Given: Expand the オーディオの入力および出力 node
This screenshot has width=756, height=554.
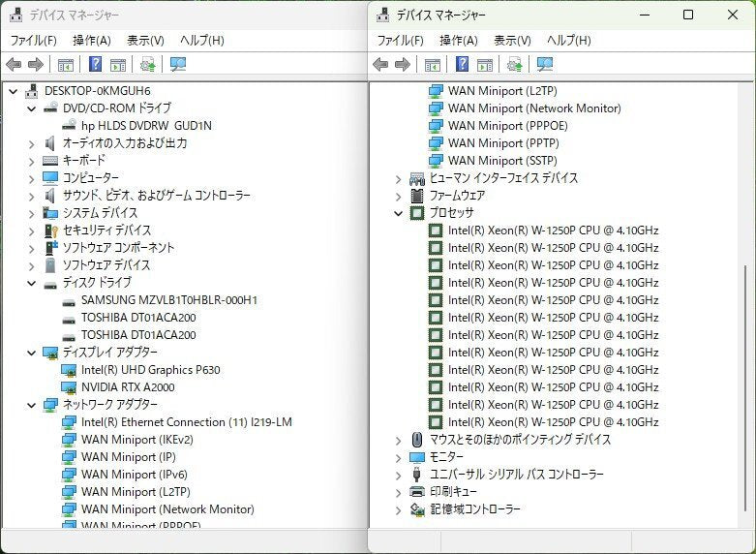Looking at the screenshot, I should click(32, 143).
